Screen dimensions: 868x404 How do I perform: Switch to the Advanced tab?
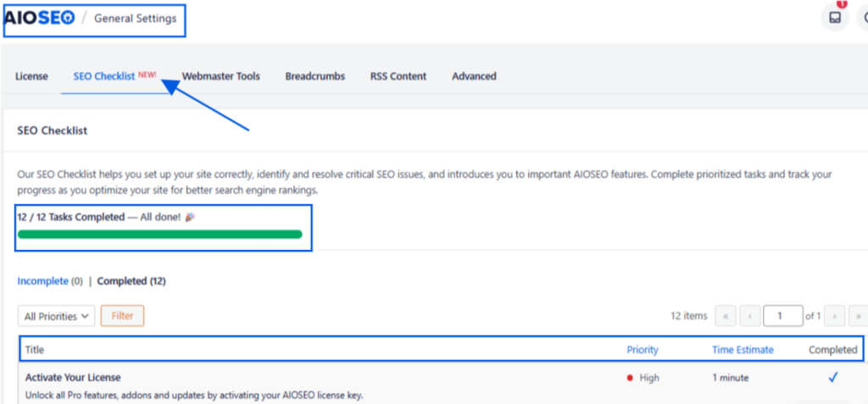click(x=474, y=76)
